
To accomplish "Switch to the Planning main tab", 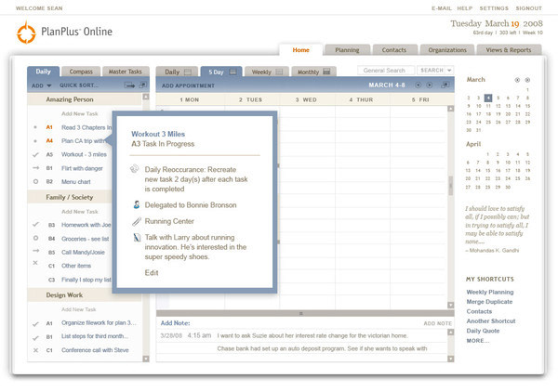I will (347, 50).
